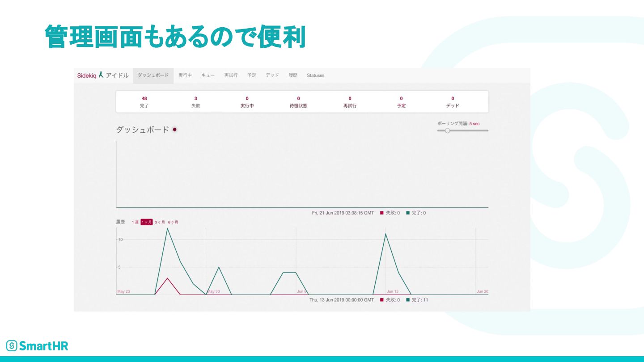Select the 1ヶ月 history range
The width and height of the screenshot is (644, 362).
(147, 222)
